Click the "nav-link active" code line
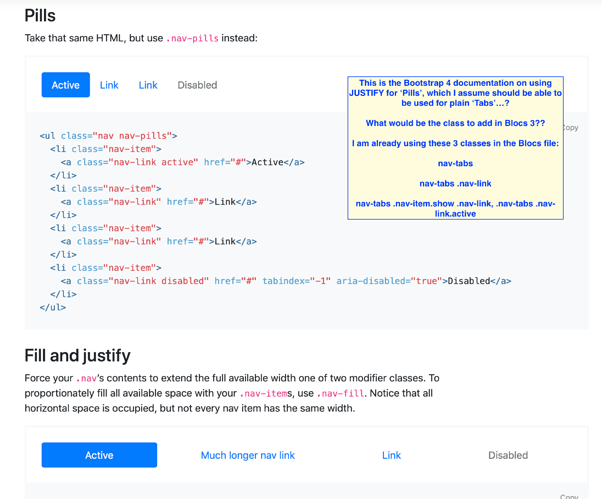 point(182,162)
